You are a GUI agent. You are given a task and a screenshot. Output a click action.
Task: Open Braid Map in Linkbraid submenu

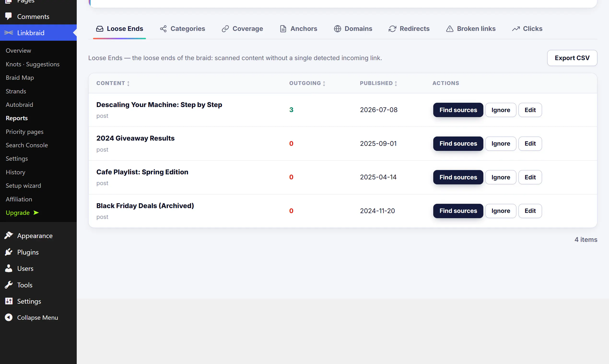pyautogui.click(x=20, y=78)
